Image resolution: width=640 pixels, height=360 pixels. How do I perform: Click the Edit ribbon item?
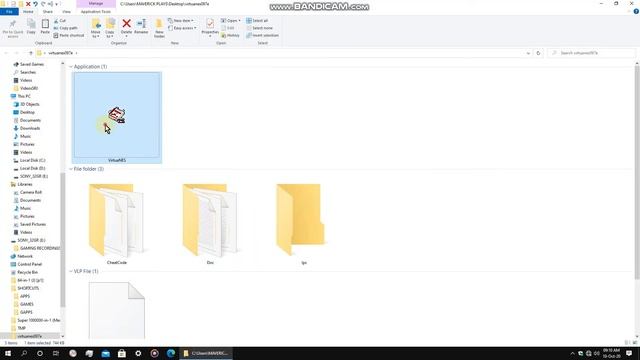[228, 28]
